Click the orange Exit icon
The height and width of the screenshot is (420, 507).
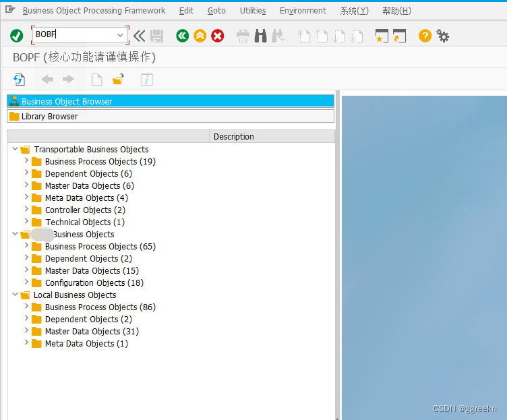(200, 36)
